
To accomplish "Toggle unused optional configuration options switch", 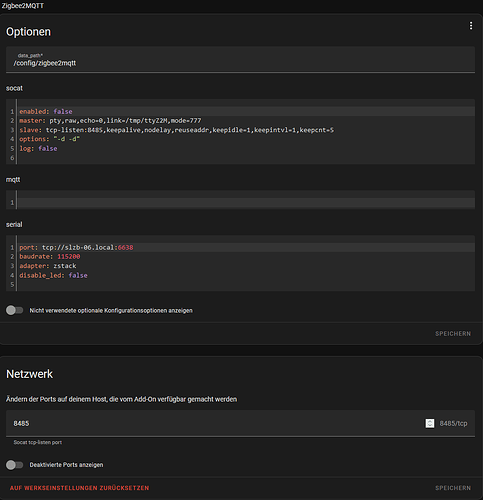I will 14,310.
